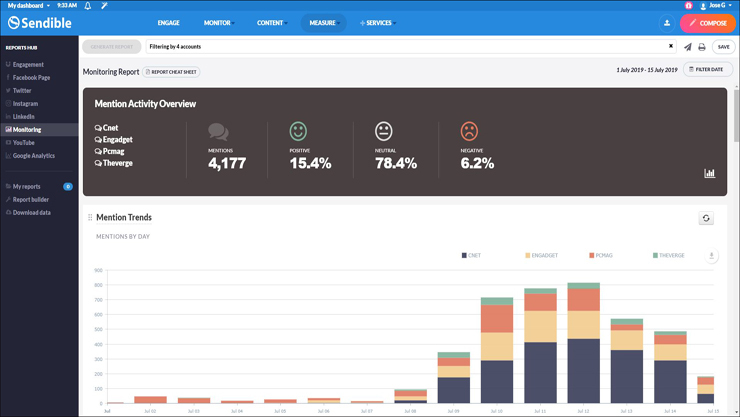Click the send report paper-plane icon

687,47
